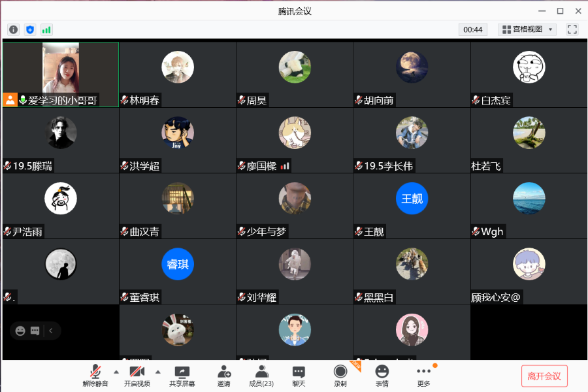Open the emoji reactions button in toolbar
The width and height of the screenshot is (588, 392).
[x=382, y=376]
